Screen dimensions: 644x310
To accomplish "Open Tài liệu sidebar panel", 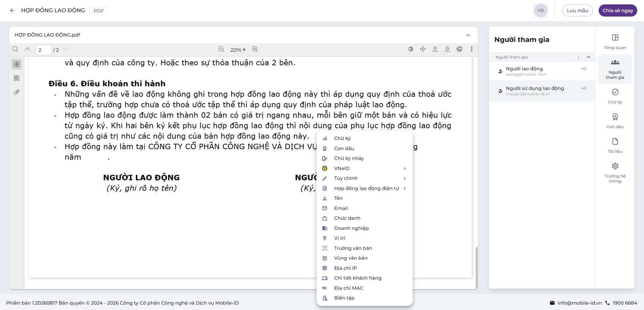I will [x=615, y=146].
